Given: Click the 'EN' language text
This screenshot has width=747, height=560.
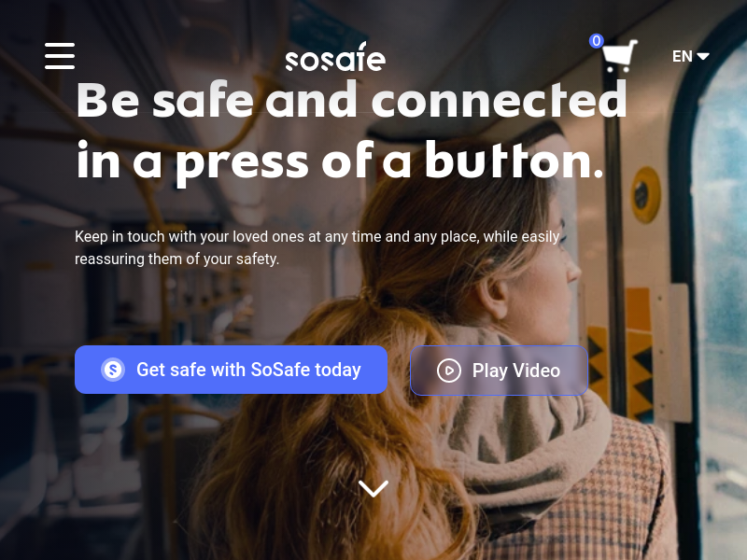Looking at the screenshot, I should click(683, 56).
